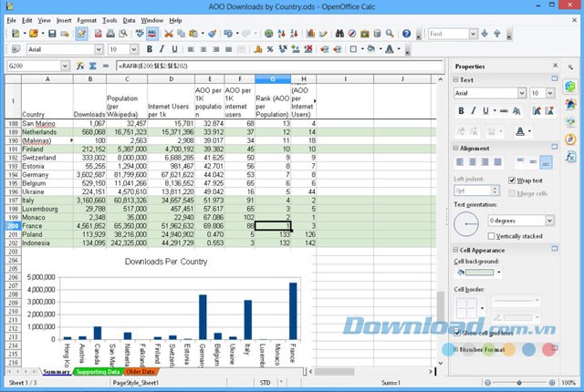Close the Properties sidebar panel
Screen dimensions: 584x392
point(556,66)
